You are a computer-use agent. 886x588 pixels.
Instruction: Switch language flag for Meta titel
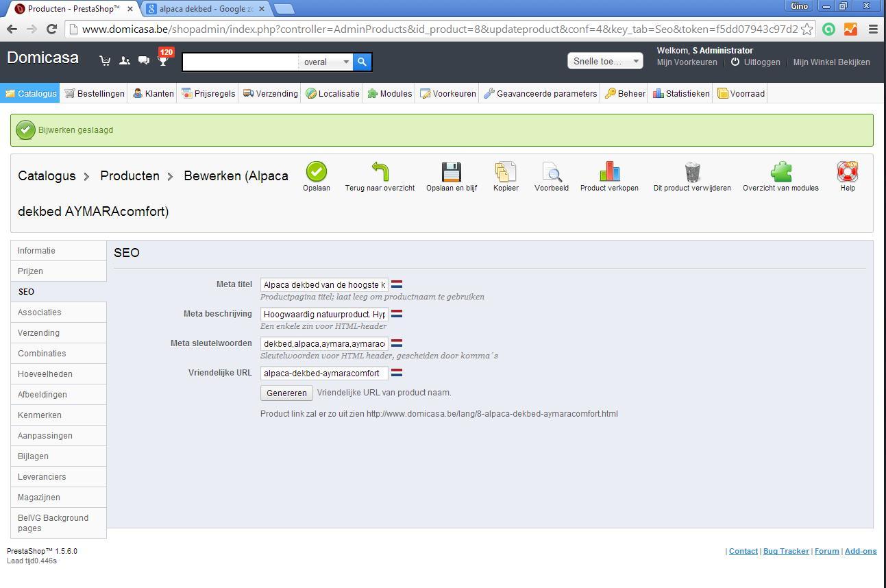[x=397, y=284]
